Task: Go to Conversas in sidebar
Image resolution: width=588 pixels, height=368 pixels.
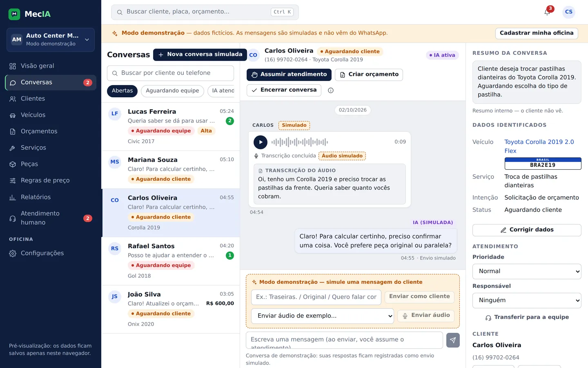Action: coord(51,83)
